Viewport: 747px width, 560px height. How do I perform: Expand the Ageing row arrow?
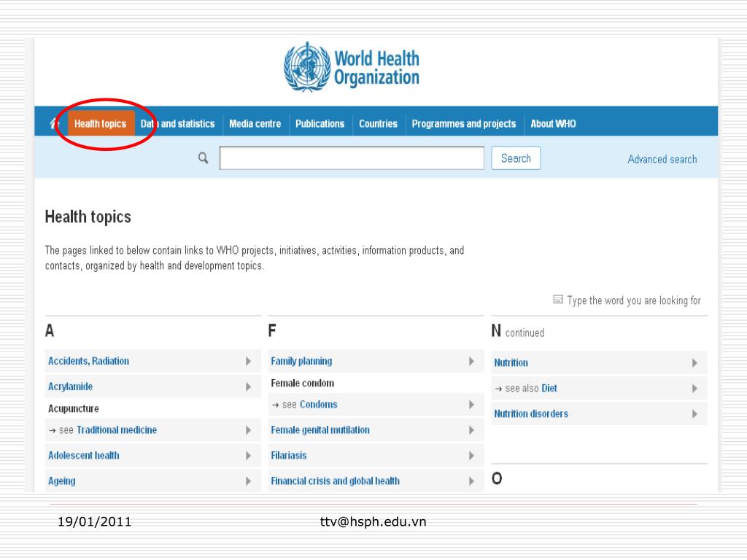(248, 481)
